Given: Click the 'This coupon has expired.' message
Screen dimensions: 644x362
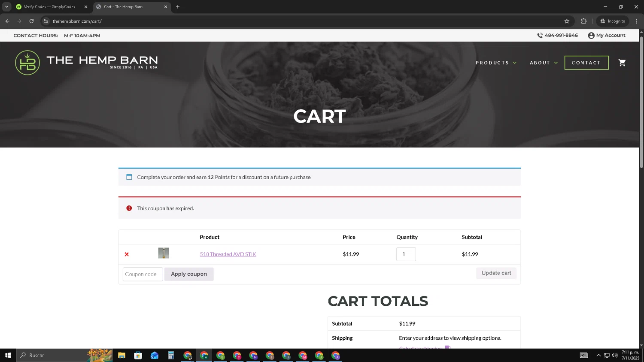Looking at the screenshot, I should click(x=166, y=208).
